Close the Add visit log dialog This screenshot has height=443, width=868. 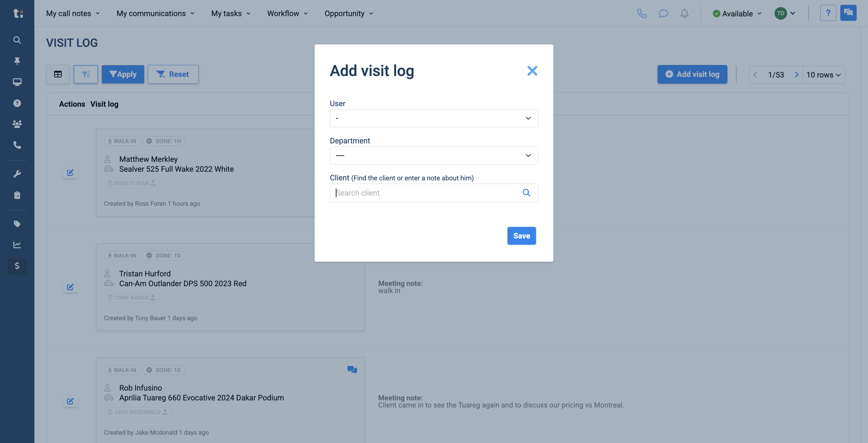tap(532, 71)
